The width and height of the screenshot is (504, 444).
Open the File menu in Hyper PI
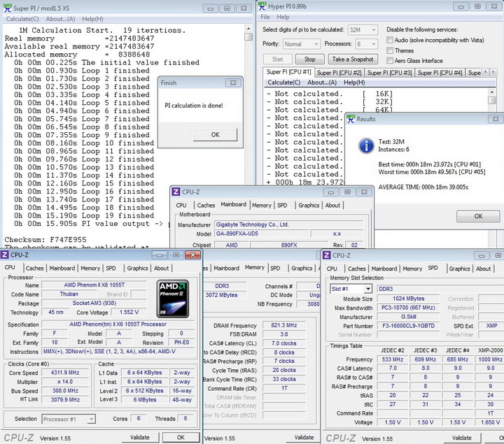click(265, 17)
